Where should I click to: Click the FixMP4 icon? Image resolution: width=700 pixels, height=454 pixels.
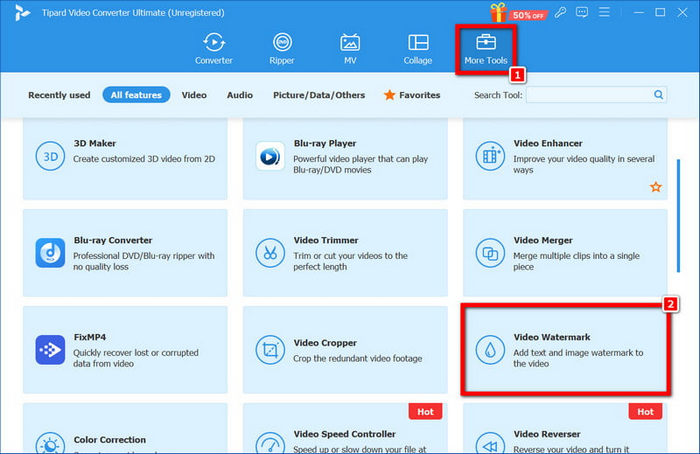pos(50,350)
